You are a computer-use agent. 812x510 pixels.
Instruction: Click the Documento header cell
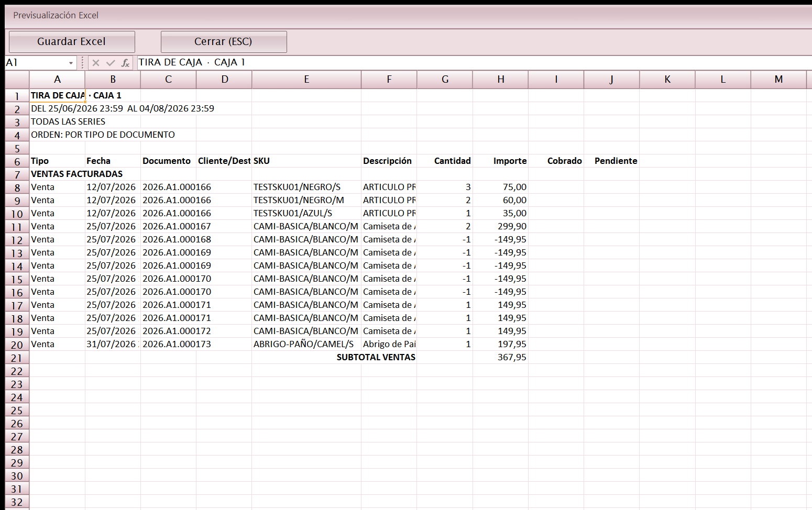point(168,161)
